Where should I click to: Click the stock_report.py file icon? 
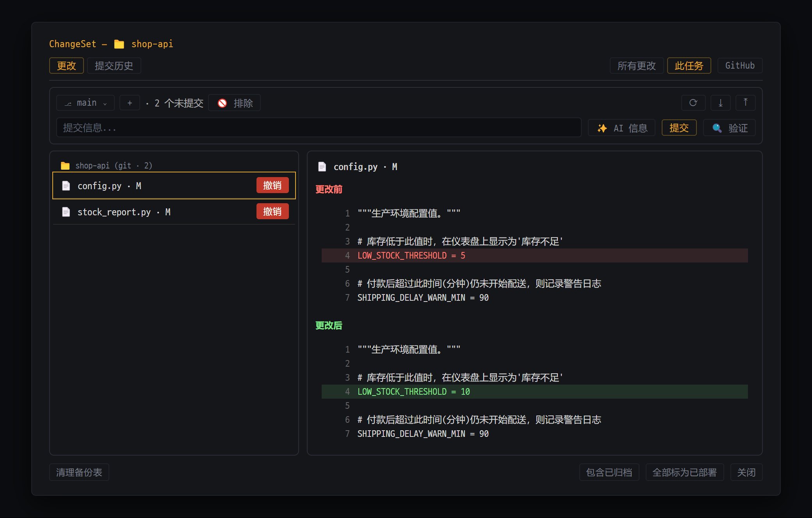pyautogui.click(x=66, y=212)
